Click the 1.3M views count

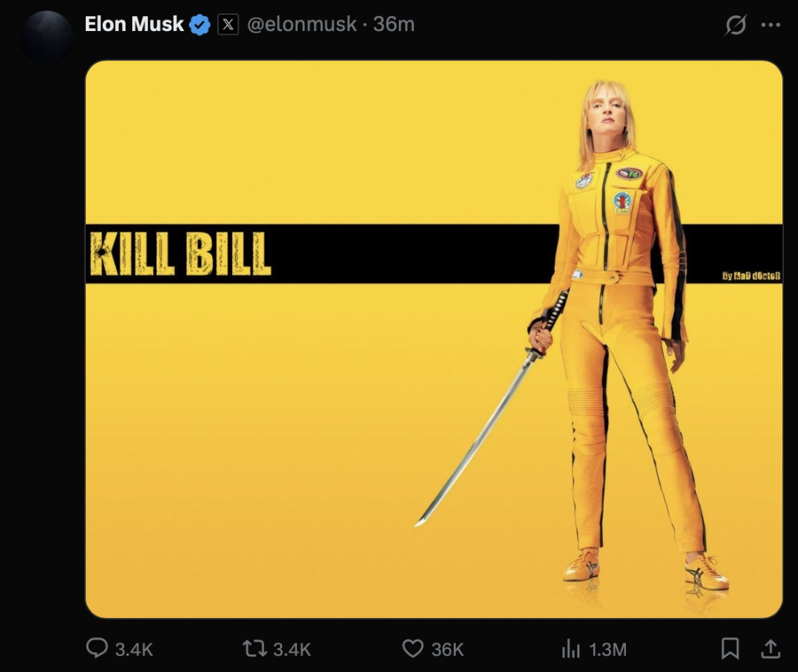(x=607, y=649)
